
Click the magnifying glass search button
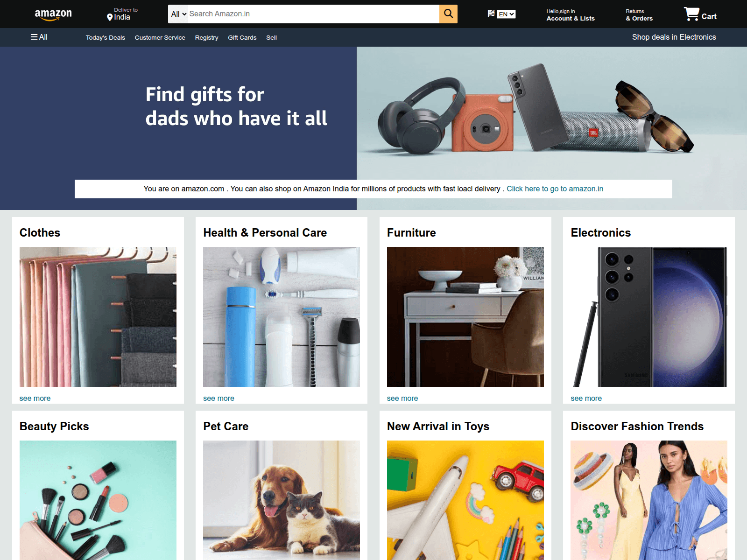[x=448, y=14]
